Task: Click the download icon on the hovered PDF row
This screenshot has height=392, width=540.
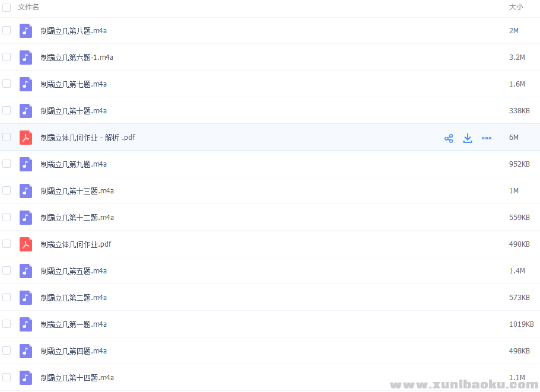Action: (x=468, y=138)
